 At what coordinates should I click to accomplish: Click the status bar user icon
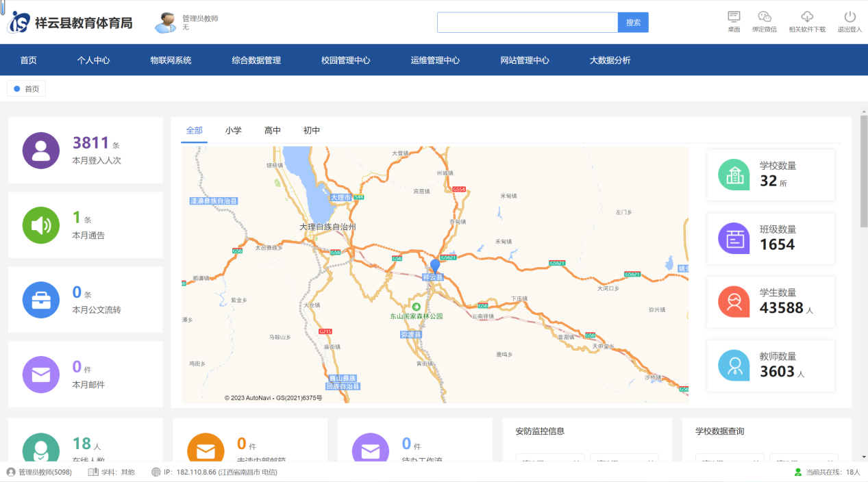click(11, 472)
